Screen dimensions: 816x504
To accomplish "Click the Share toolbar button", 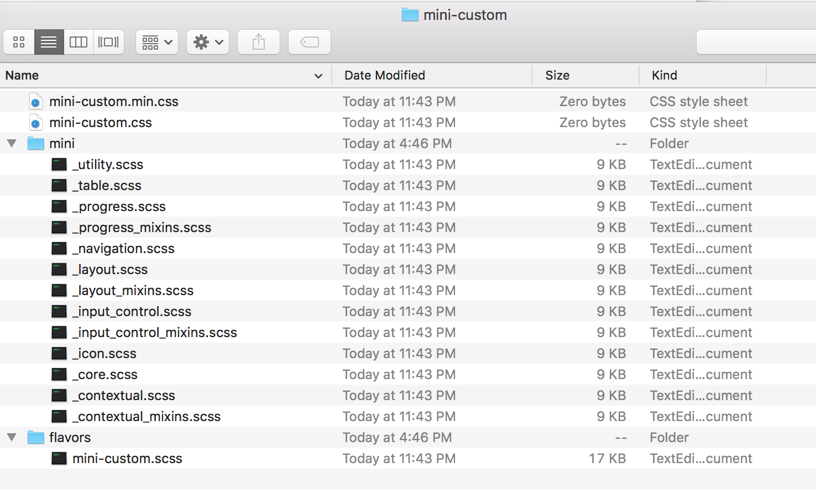I will (x=259, y=42).
